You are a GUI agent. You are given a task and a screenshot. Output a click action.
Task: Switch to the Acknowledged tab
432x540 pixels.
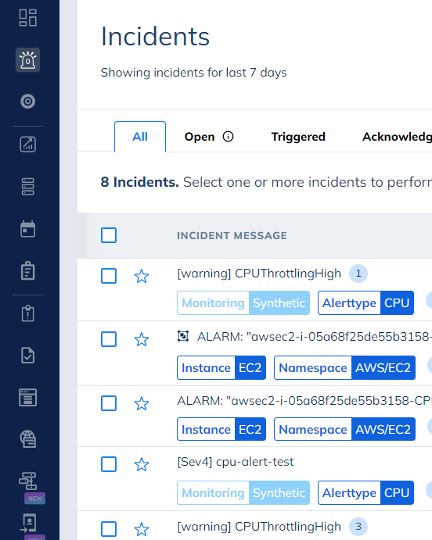[397, 137]
